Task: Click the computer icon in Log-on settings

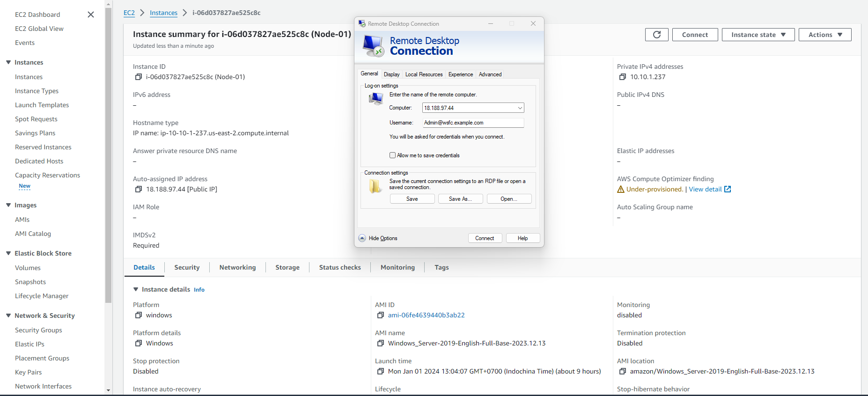Action: pyautogui.click(x=376, y=98)
